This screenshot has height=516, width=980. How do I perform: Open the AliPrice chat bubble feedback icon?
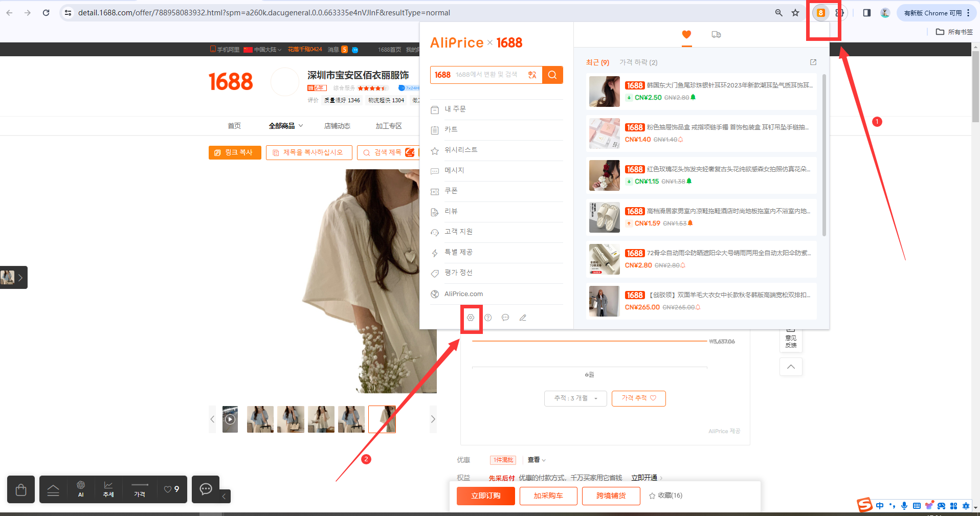[505, 318]
